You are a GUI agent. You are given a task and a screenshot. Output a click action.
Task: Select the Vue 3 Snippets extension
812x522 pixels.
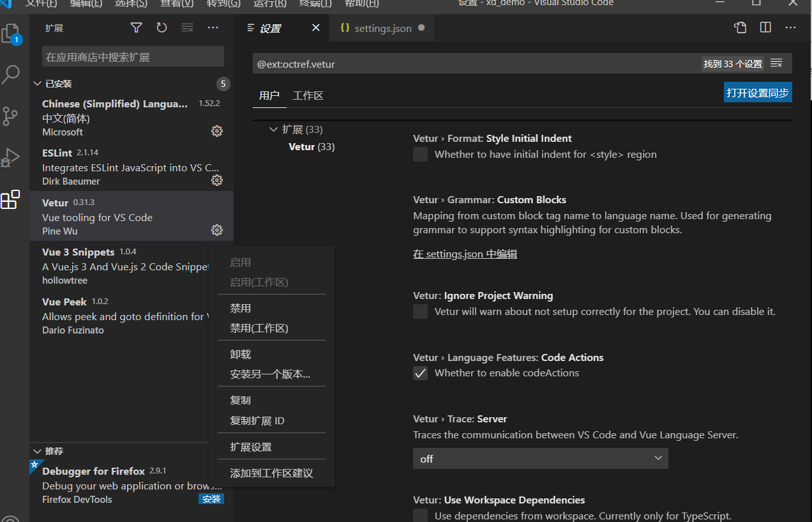(119, 266)
